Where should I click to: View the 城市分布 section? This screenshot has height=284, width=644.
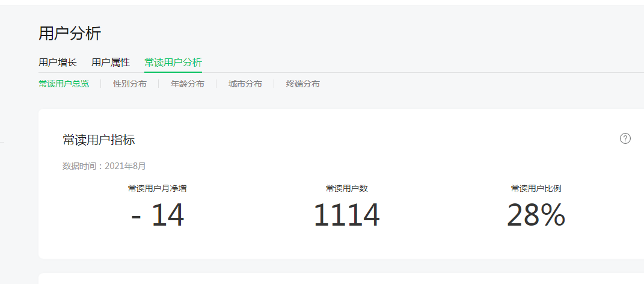pos(245,84)
